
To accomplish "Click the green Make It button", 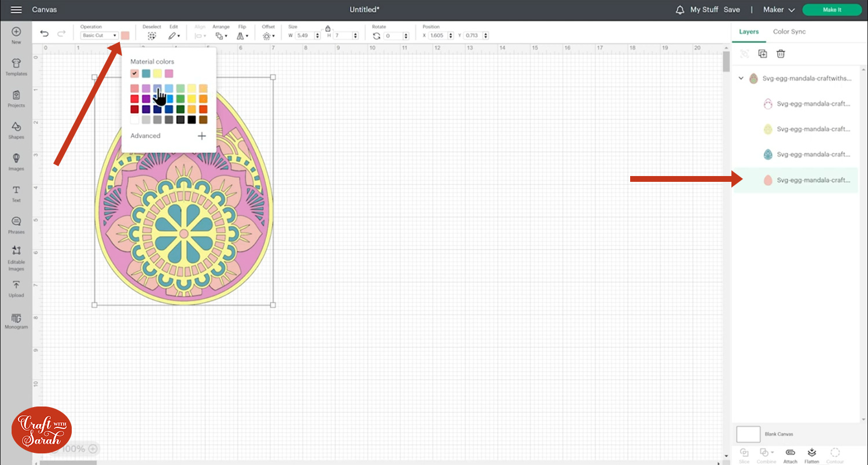I will point(832,10).
